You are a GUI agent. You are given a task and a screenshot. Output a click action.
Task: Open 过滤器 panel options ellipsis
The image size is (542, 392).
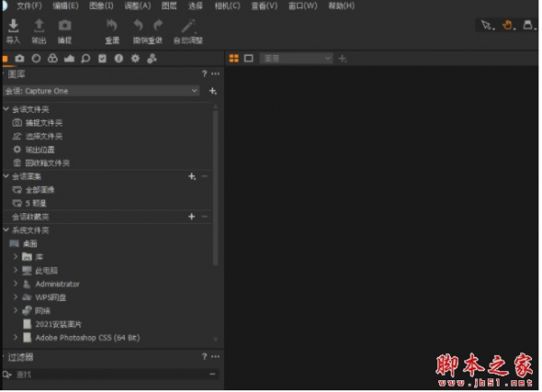coord(215,357)
